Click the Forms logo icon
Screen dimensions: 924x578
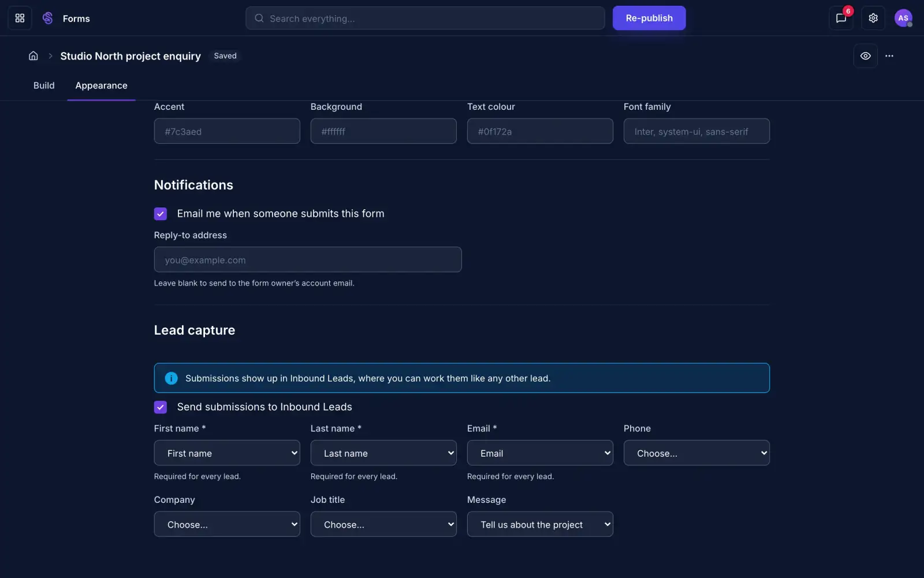coord(48,18)
